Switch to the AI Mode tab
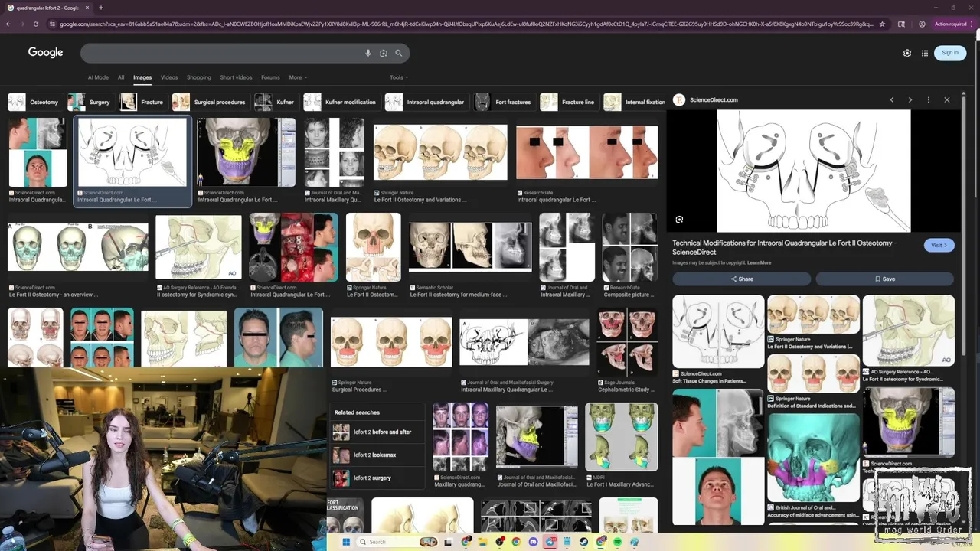Screen dimensions: 980x551 [98, 77]
